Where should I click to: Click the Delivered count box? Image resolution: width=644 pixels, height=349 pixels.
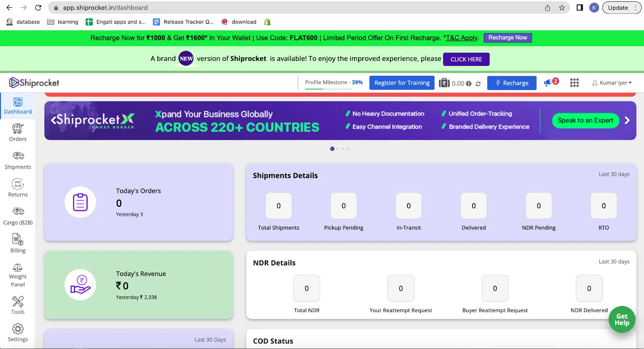coord(474,206)
